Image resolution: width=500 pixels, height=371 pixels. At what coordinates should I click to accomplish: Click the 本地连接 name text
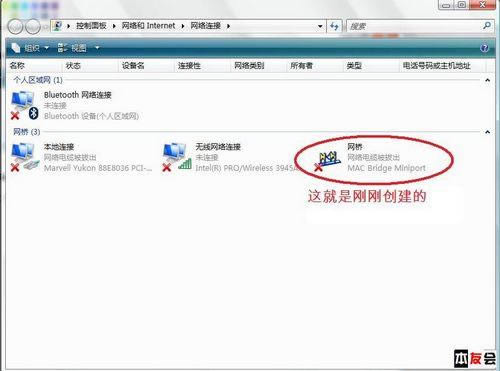pos(59,147)
